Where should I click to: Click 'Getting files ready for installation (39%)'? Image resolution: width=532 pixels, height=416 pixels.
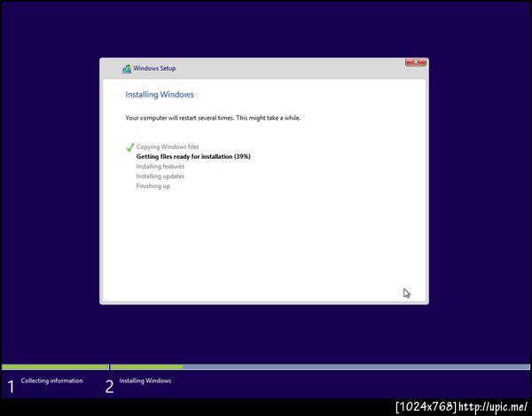click(193, 156)
